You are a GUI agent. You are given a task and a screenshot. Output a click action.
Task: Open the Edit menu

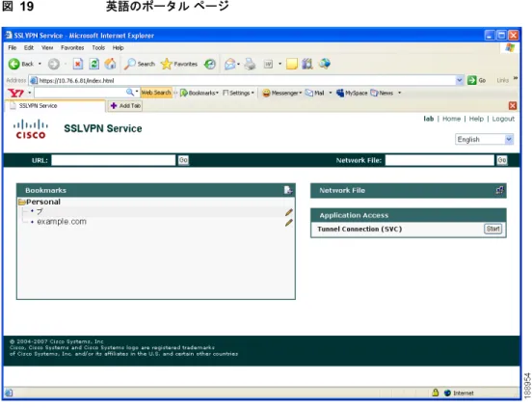(x=29, y=48)
